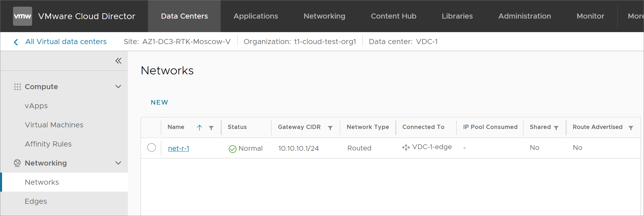Open the Networking top menu tab
Screen dimensions: 644x216
pos(324,16)
